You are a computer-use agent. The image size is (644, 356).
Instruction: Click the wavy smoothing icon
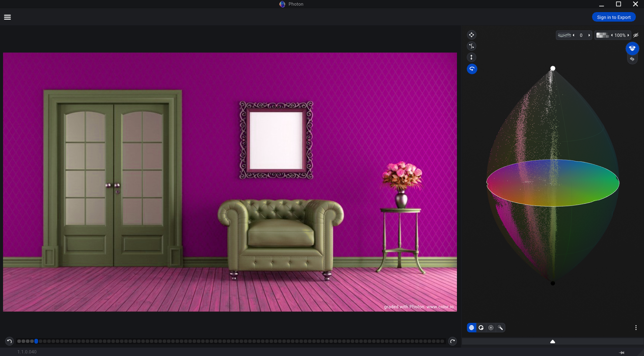[565, 35]
